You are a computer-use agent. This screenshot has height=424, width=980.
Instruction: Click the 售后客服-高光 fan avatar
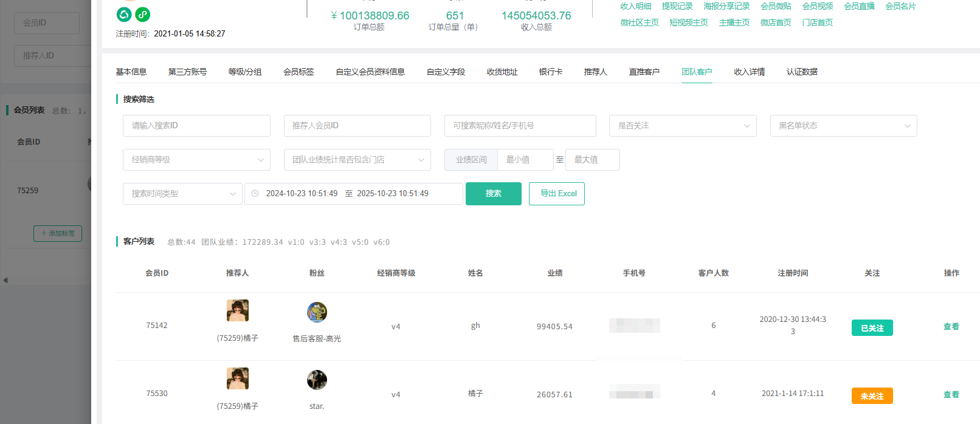317,312
